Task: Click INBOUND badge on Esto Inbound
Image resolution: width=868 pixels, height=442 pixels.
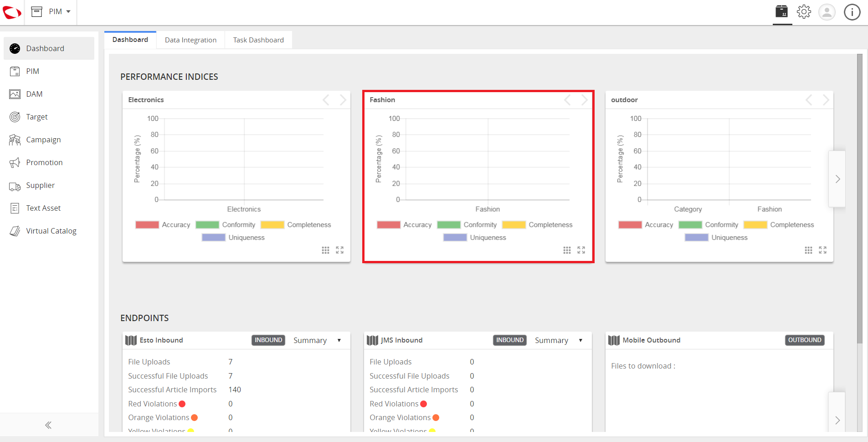Action: (268, 340)
